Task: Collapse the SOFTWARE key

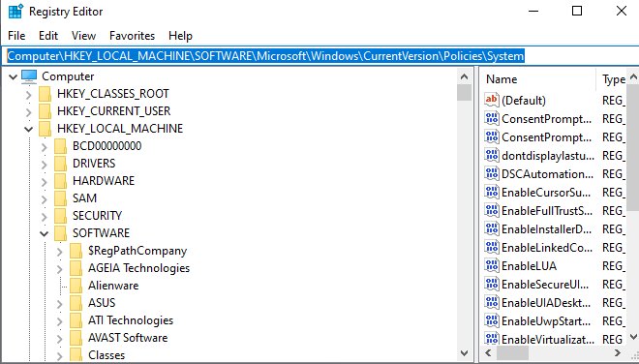Action: click(44, 234)
